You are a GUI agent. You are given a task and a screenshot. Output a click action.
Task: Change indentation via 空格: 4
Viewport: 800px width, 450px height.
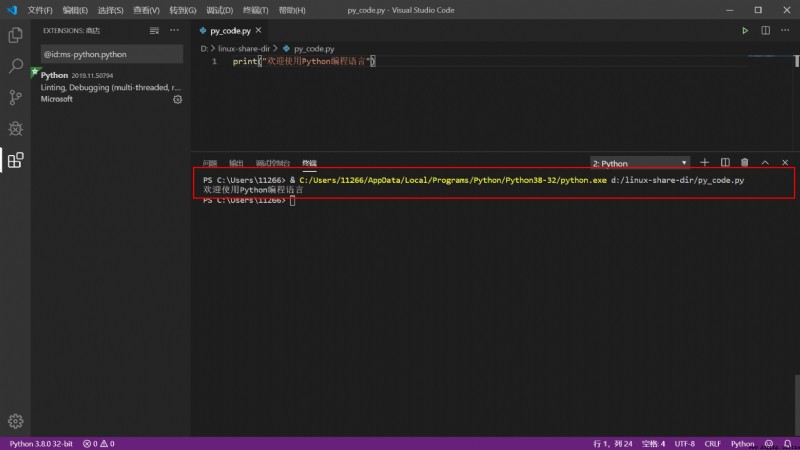coord(653,444)
